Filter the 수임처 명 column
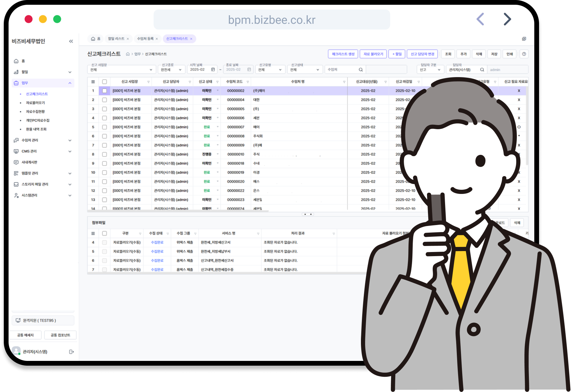This screenshot has width=580, height=392. [x=344, y=82]
